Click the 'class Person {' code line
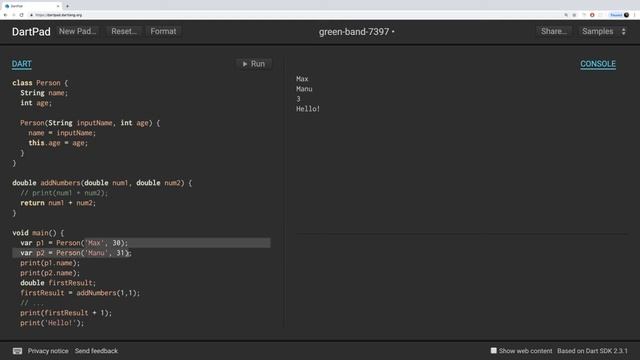640x360 pixels. (40, 83)
